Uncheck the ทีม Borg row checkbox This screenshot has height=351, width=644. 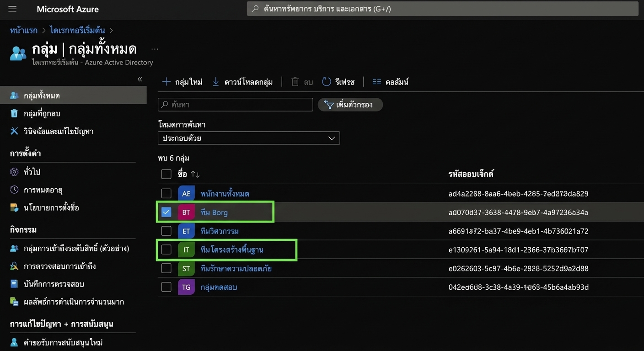(166, 213)
